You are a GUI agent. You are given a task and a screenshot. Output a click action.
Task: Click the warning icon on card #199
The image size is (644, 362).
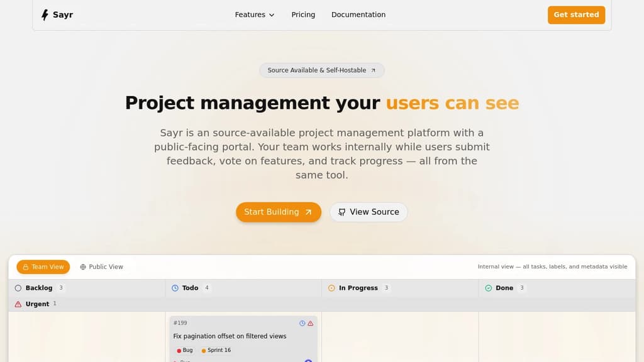(x=311, y=323)
